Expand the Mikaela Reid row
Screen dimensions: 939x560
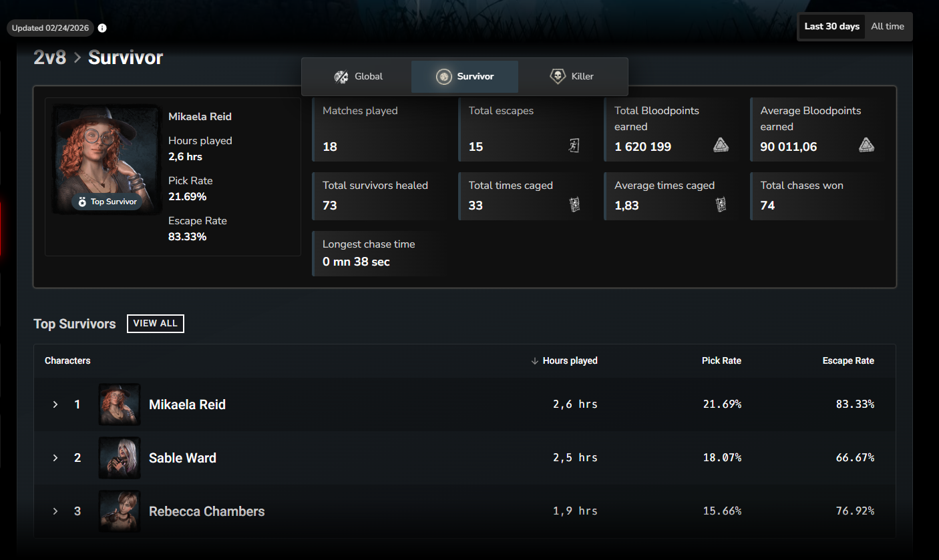click(x=55, y=404)
